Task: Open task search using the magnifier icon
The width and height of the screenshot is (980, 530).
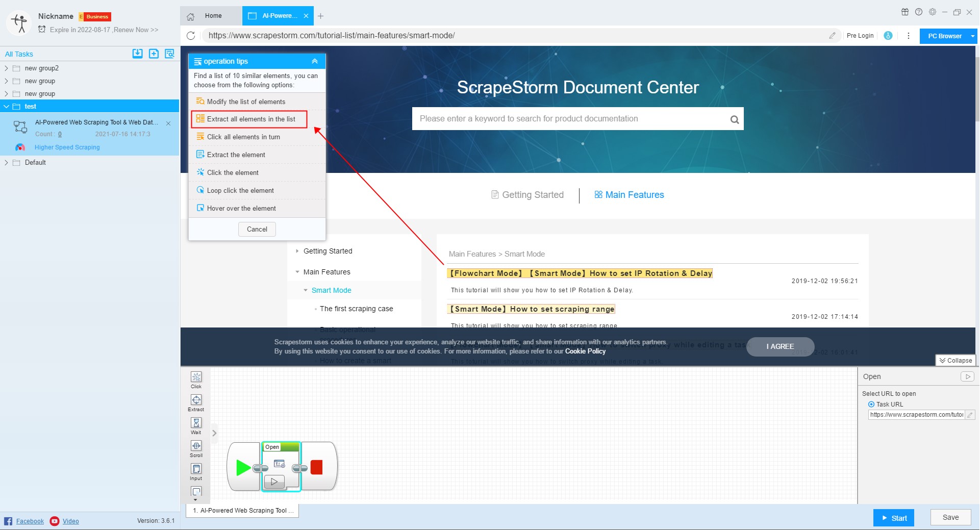Action: pyautogui.click(x=169, y=54)
